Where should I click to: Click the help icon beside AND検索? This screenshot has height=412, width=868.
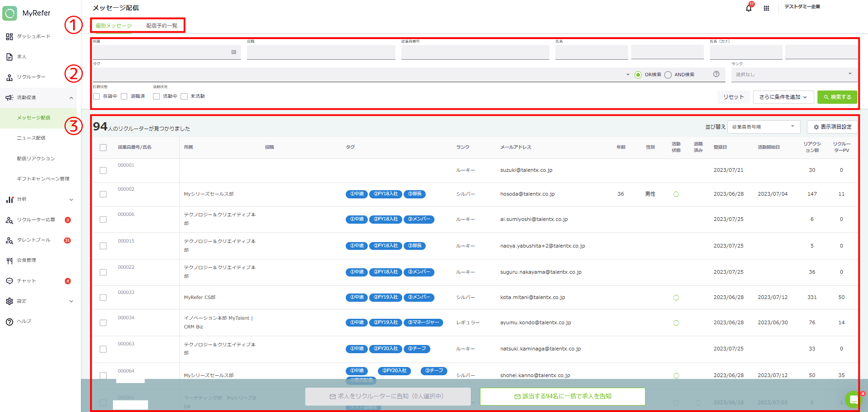[x=716, y=74]
